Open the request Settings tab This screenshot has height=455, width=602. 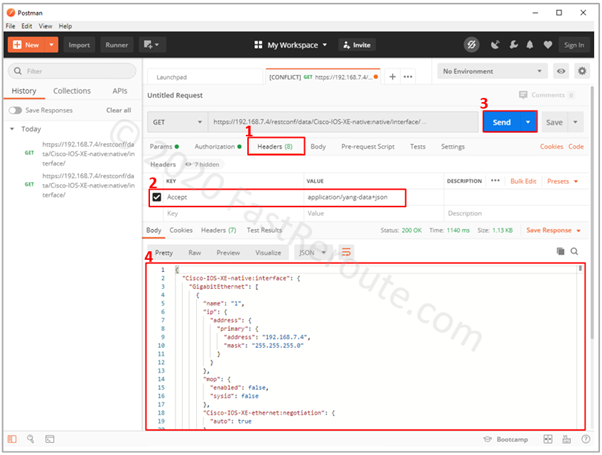tap(453, 146)
